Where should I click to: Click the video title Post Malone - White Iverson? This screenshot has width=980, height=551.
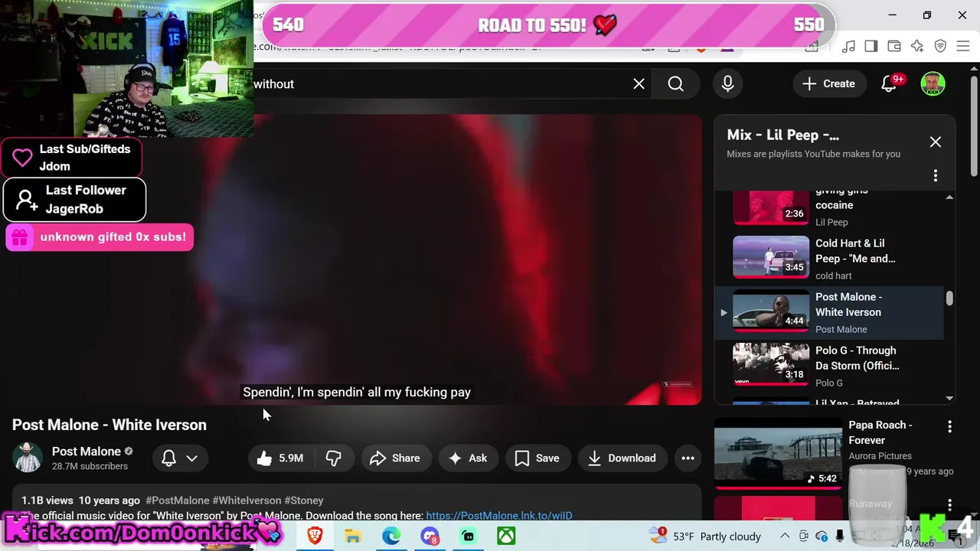coord(109,425)
